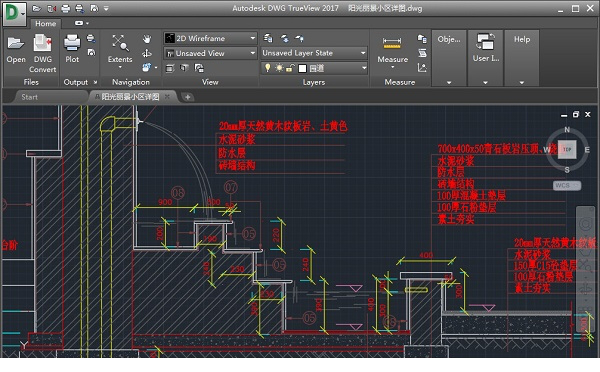The image size is (600, 372).
Task: Click the ViewCube E compass direction
Action: (x=587, y=150)
